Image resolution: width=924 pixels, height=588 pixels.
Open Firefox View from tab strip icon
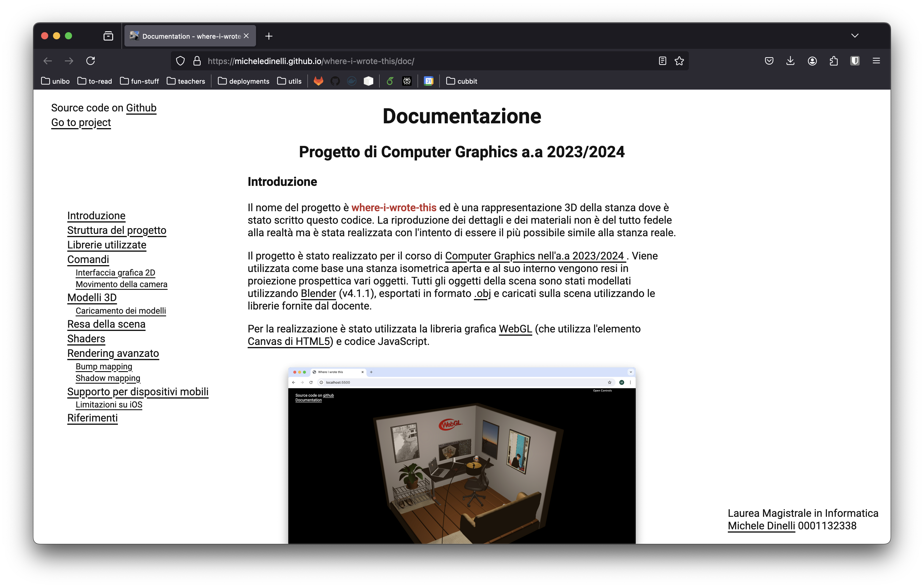[108, 36]
